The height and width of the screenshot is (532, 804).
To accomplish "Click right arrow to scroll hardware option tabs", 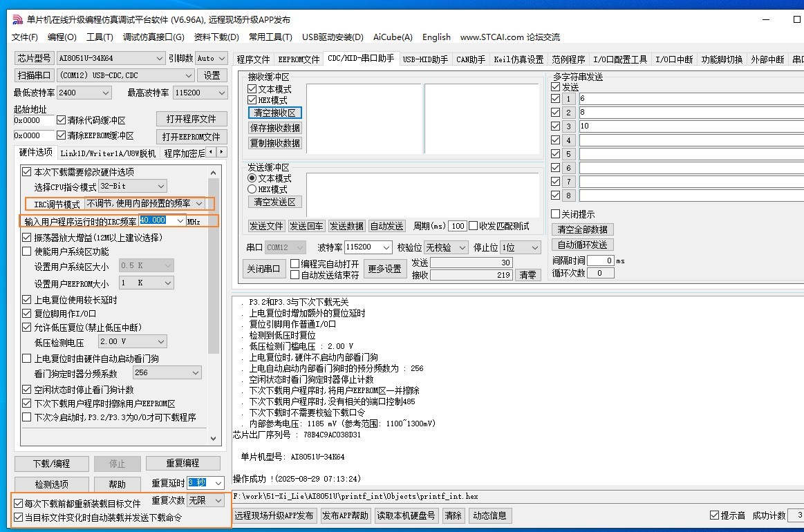I will 223,152.
